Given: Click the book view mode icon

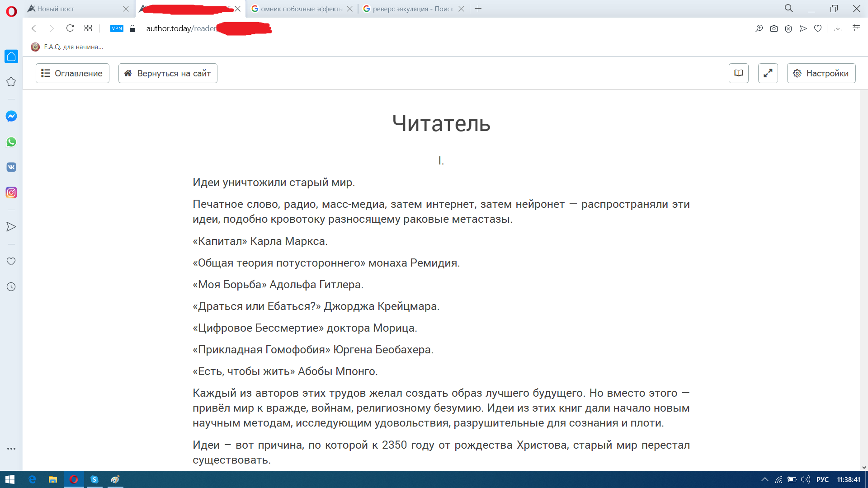Looking at the screenshot, I should [x=738, y=73].
